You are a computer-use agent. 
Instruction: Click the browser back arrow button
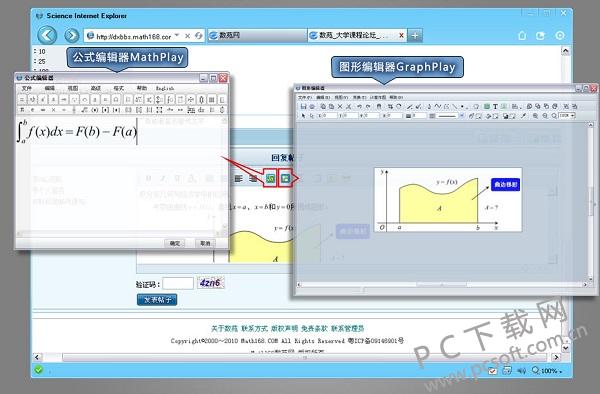coord(47,36)
